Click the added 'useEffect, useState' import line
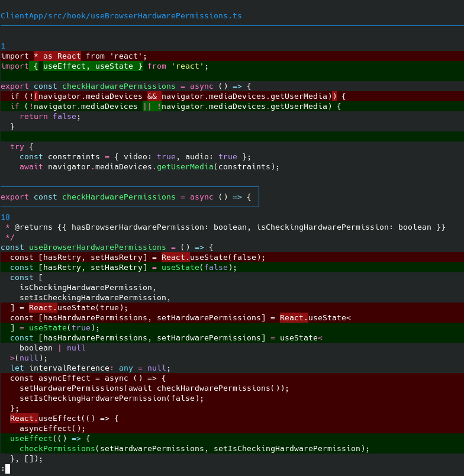This screenshot has height=476, width=464. click(104, 66)
